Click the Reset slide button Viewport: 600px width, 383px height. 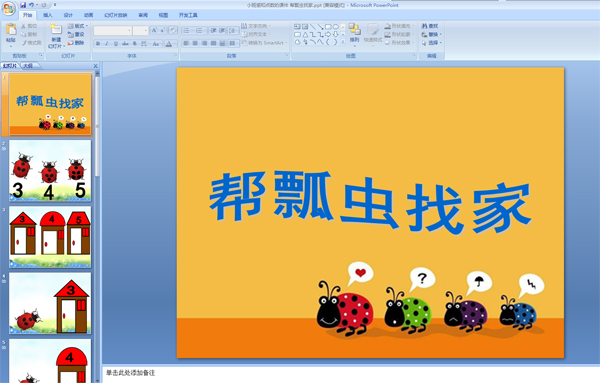tap(76, 34)
